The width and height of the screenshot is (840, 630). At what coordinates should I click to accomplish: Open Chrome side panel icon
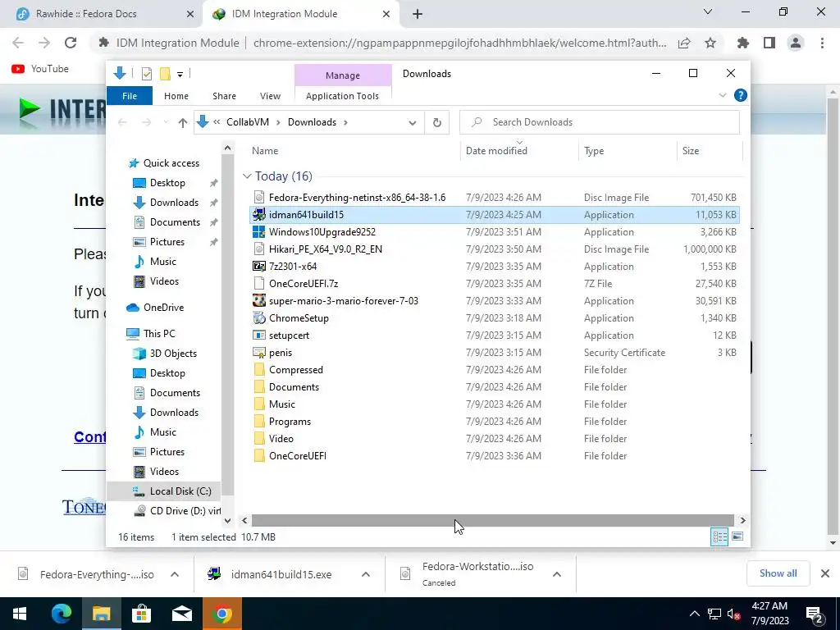(769, 43)
